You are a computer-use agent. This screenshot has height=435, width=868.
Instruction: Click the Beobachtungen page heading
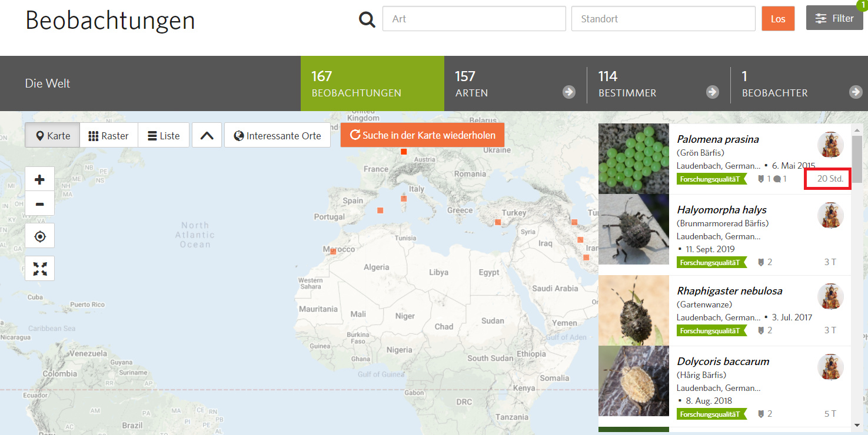click(110, 21)
